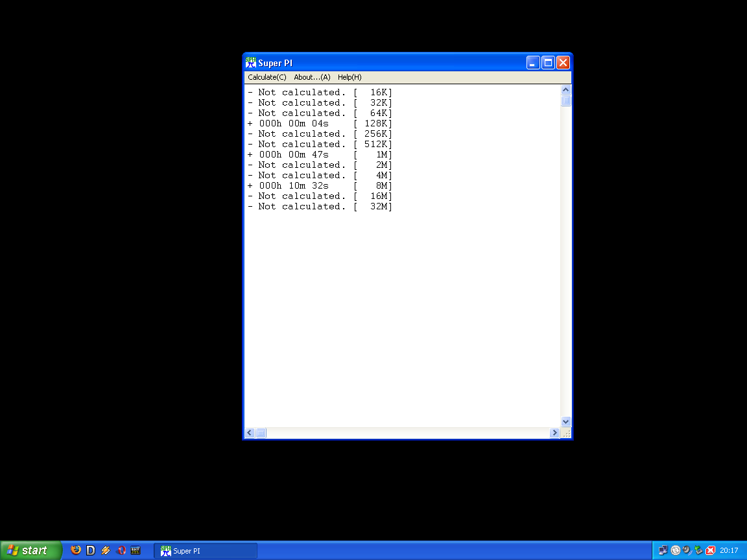The width and height of the screenshot is (747, 560).
Task: Maximize the Super PI window
Action: coord(549,62)
